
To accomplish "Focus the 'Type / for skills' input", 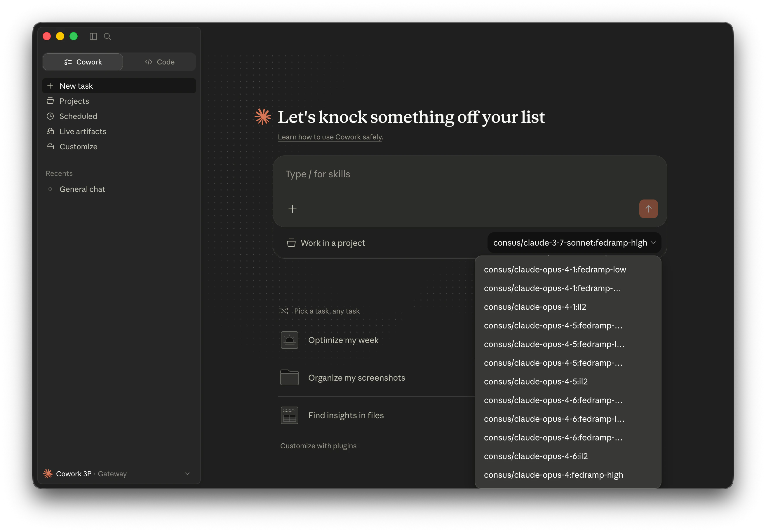I will pos(469,174).
